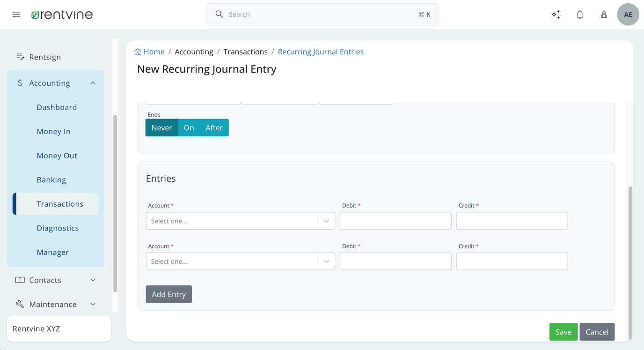Click the AE profile avatar
This screenshot has width=644, height=350.
point(628,15)
